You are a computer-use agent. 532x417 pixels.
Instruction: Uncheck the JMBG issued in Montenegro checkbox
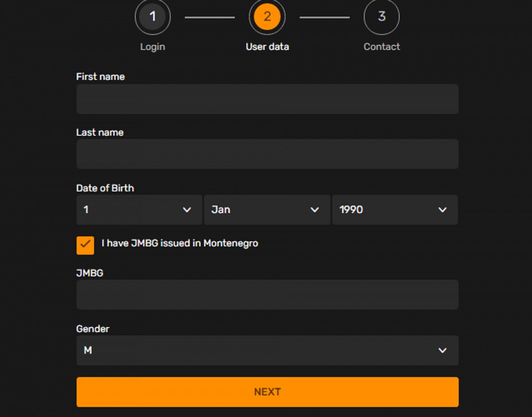pos(85,245)
